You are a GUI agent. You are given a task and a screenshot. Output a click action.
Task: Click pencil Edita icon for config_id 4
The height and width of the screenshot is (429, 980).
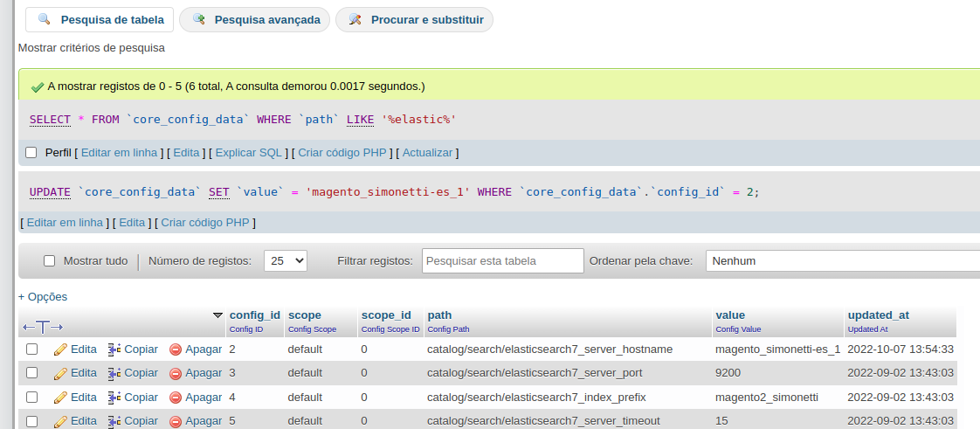(60, 397)
